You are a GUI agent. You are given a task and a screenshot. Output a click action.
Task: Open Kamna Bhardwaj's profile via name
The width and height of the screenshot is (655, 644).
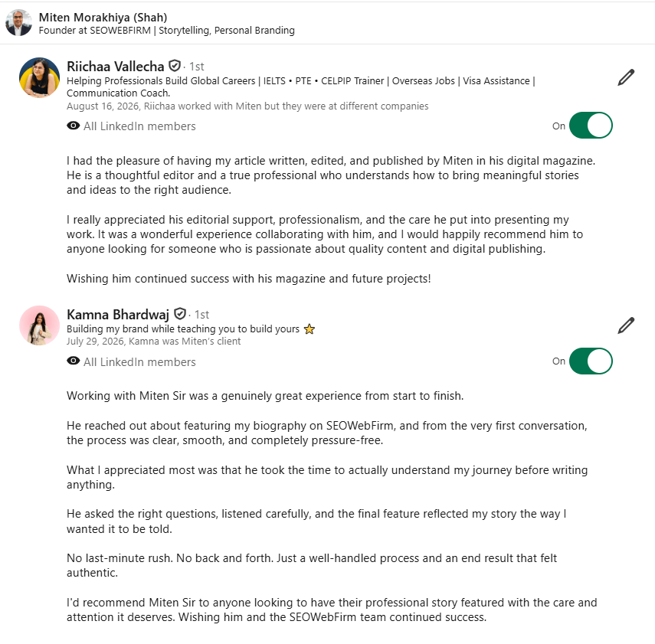pyautogui.click(x=118, y=315)
